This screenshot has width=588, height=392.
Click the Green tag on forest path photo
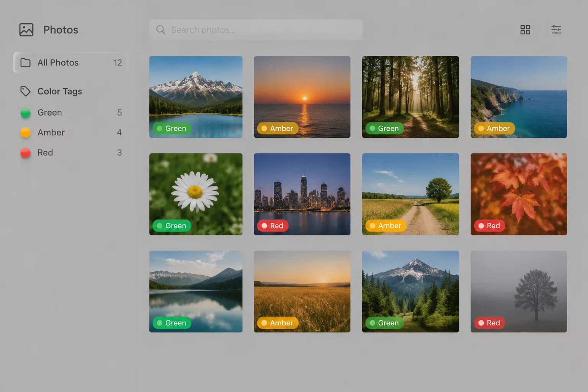tap(385, 129)
